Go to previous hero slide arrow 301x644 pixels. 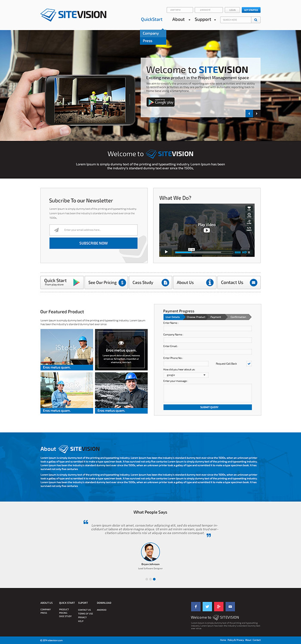[x=249, y=114]
